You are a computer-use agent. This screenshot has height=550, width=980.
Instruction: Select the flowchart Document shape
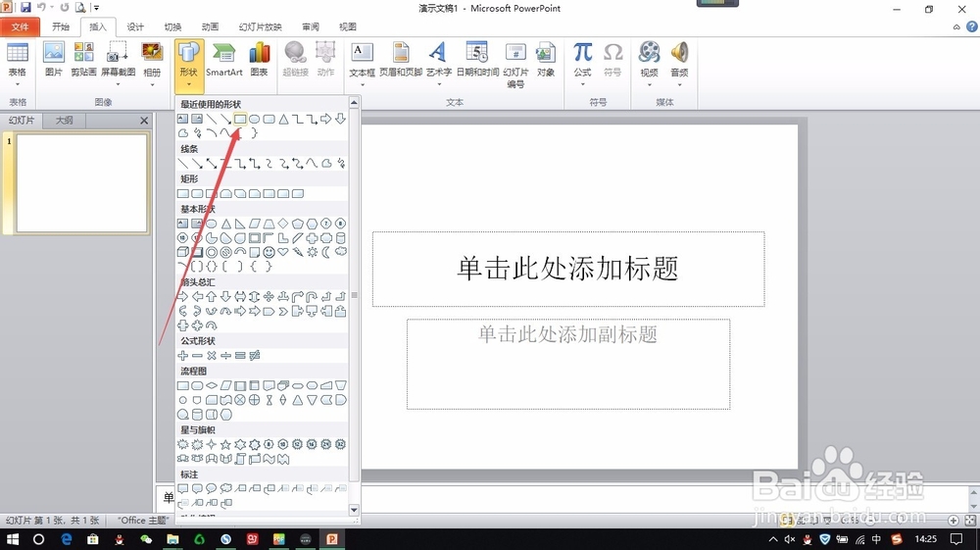coord(269,385)
